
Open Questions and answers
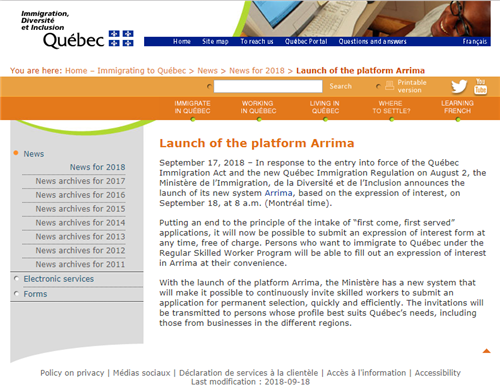click(372, 42)
